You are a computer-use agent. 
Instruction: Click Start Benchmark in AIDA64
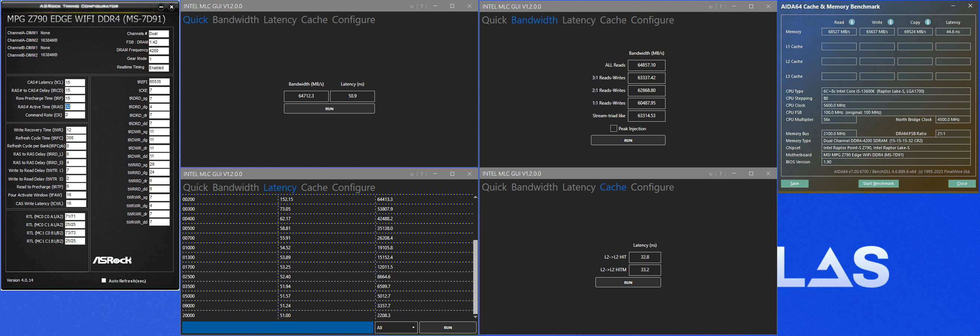878,183
